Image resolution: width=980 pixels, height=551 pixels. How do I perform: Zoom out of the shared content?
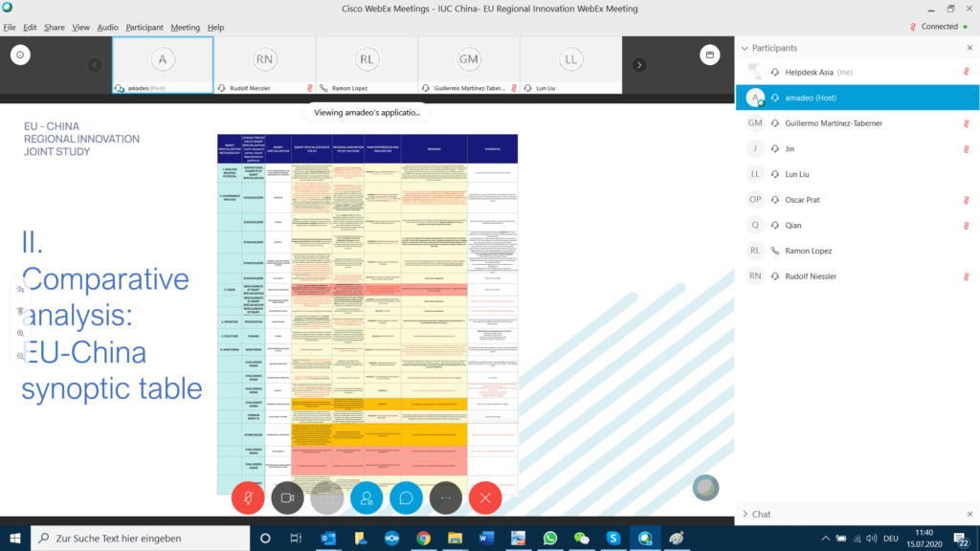click(20, 356)
